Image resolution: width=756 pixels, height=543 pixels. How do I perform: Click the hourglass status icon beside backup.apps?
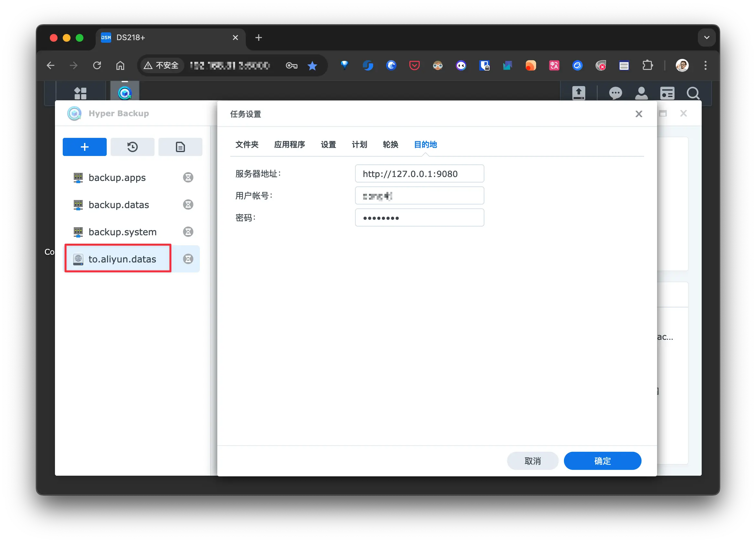pos(188,177)
